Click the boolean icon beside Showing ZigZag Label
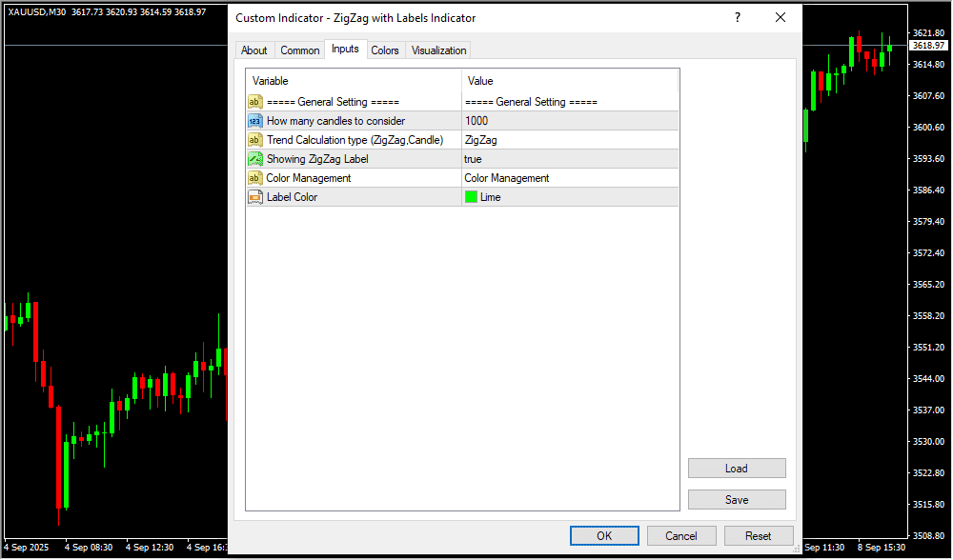This screenshot has height=560, width=953. click(x=254, y=159)
